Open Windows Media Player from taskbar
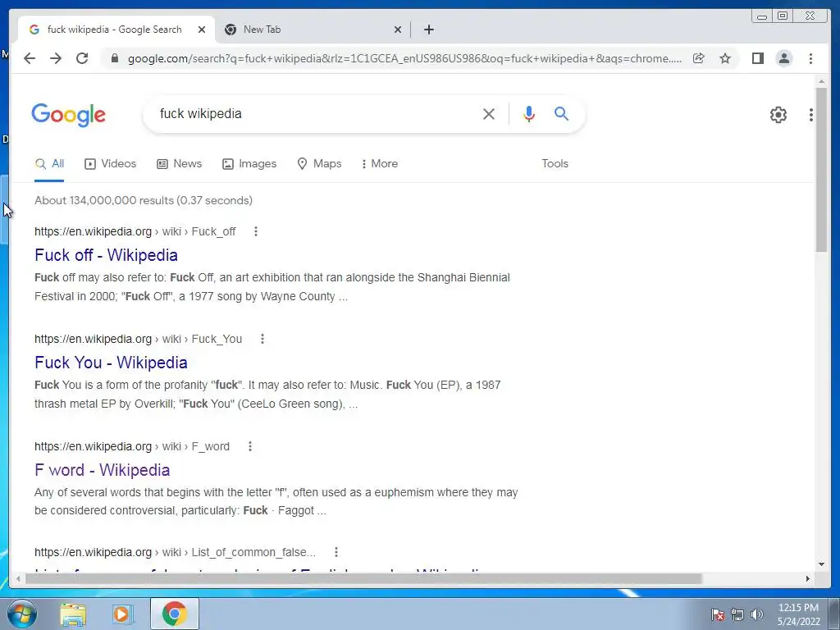Image resolution: width=840 pixels, height=630 pixels. (x=123, y=614)
